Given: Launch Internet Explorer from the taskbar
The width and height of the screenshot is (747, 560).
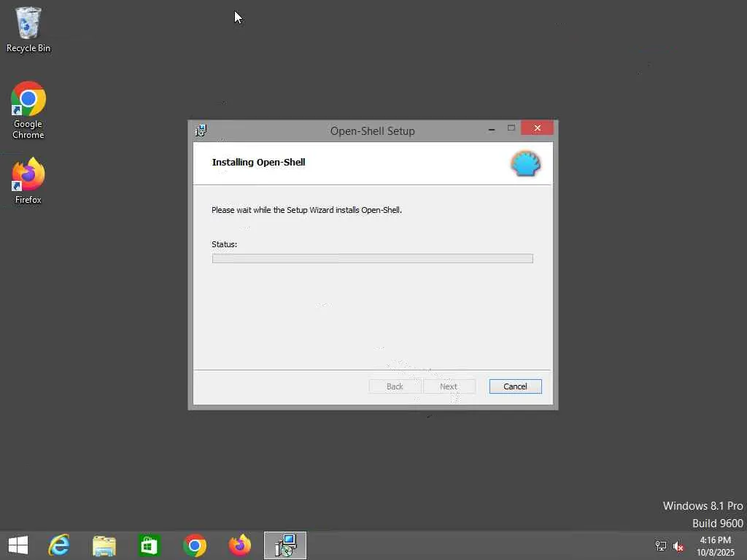Looking at the screenshot, I should pyautogui.click(x=59, y=545).
